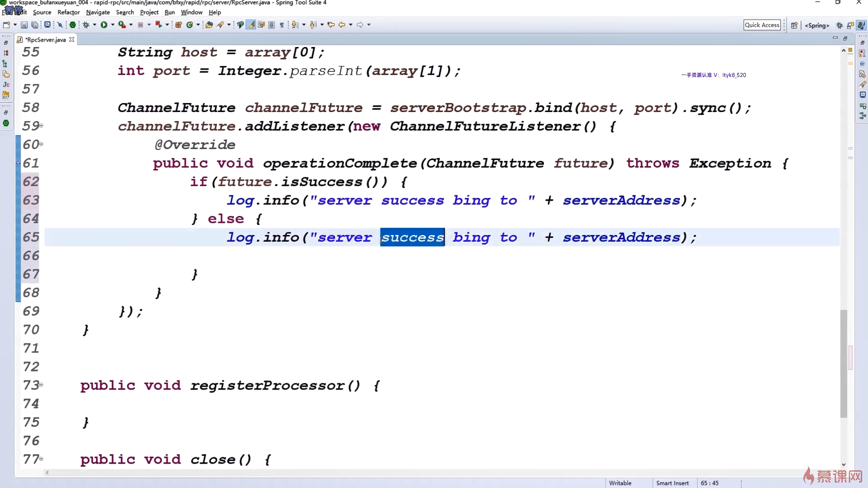Screen dimensions: 868x488
Task: Click the editor's vertical scrollbar thumb
Action: coord(844,364)
